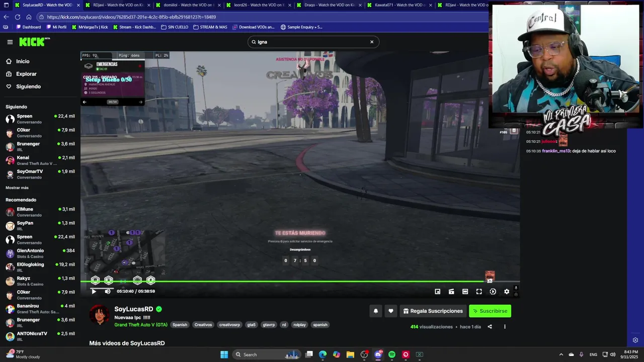Open the Dashboard bookmark
This screenshot has width=644, height=362.
pos(29,27)
